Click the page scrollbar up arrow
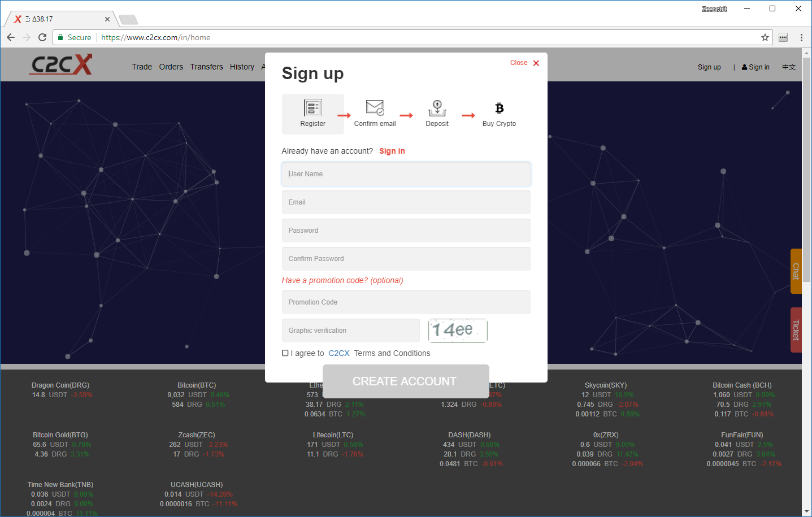 tap(806, 53)
